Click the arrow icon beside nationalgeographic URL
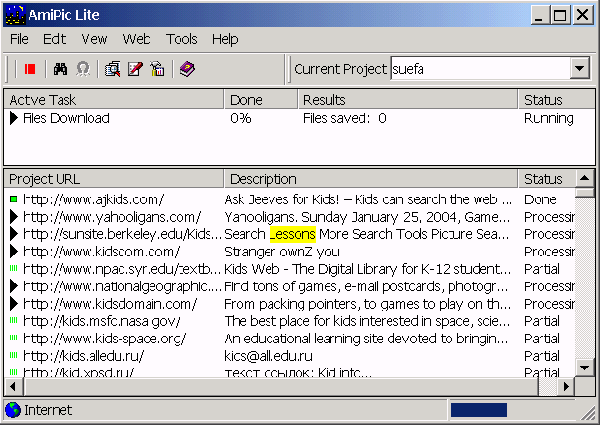600x425 pixels. click(x=14, y=286)
